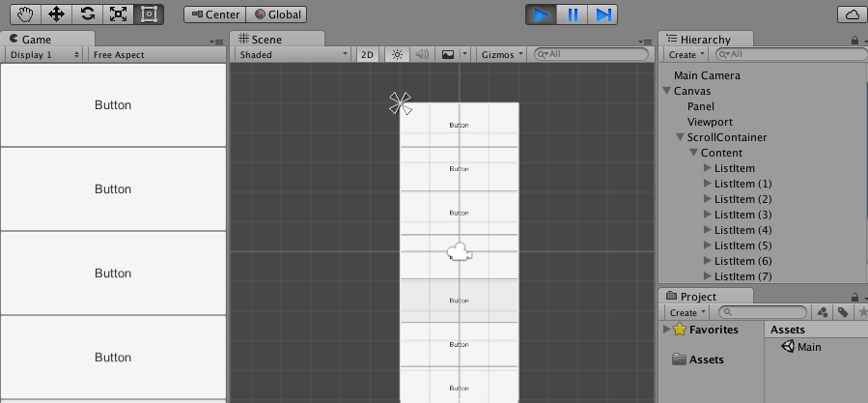
Task: Switch to the Scene tab
Action: click(x=277, y=39)
